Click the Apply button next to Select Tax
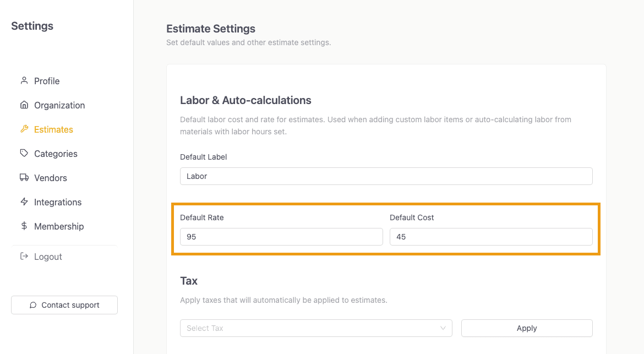The height and width of the screenshot is (354, 644). coord(526,328)
